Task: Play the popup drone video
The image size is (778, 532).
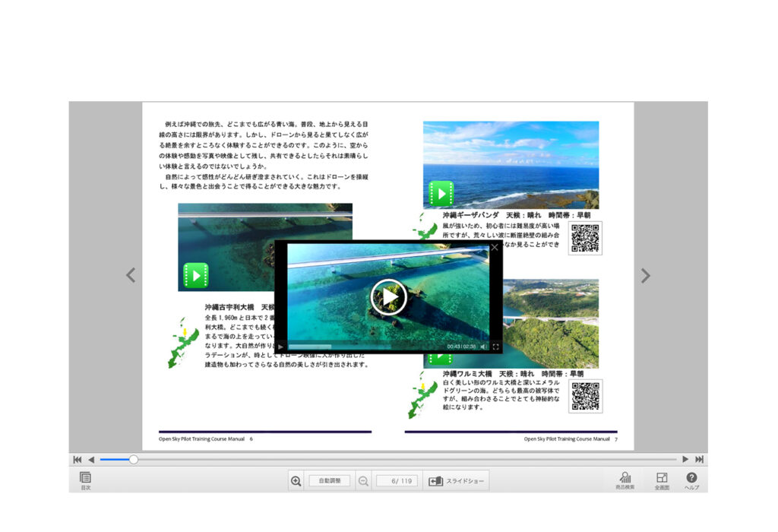Action: click(x=387, y=297)
